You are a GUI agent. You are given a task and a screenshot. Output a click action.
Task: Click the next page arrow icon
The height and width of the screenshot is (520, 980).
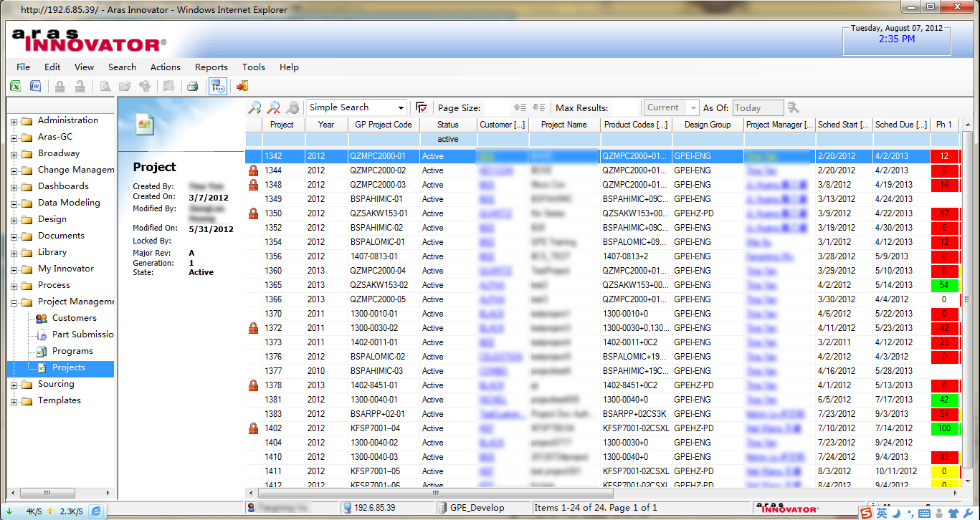(539, 107)
